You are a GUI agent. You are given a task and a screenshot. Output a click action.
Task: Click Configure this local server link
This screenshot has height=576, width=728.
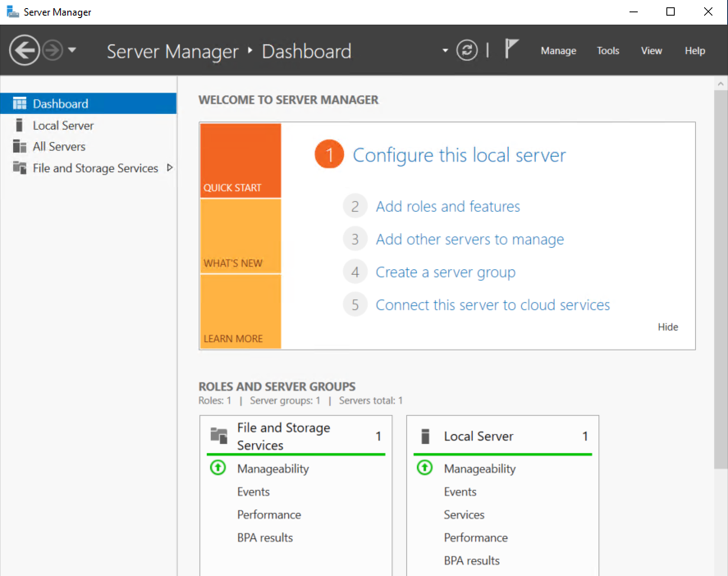pos(459,155)
